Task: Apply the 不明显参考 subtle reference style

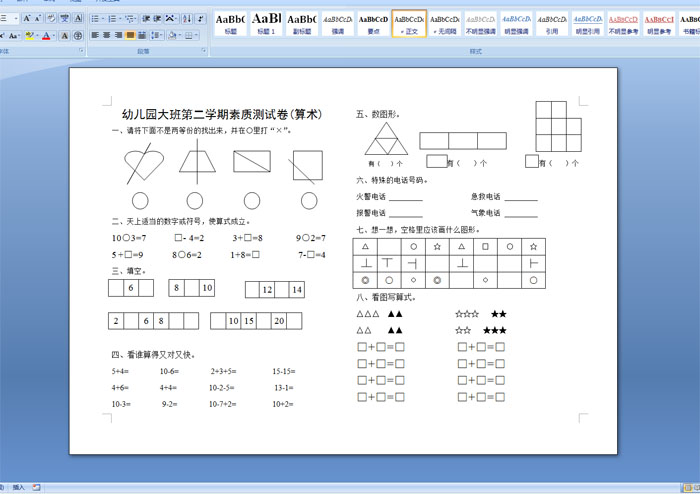Action: pos(623,24)
